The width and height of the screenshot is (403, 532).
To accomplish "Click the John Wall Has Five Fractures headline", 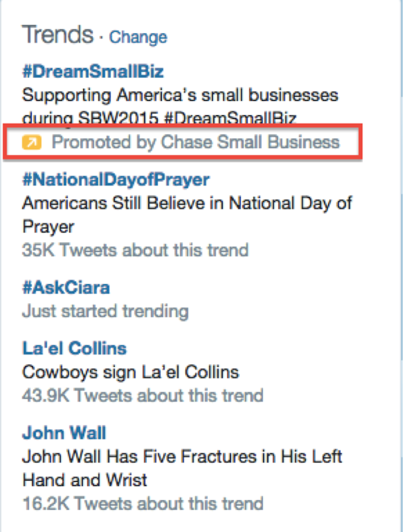I will pyautogui.click(x=182, y=456).
